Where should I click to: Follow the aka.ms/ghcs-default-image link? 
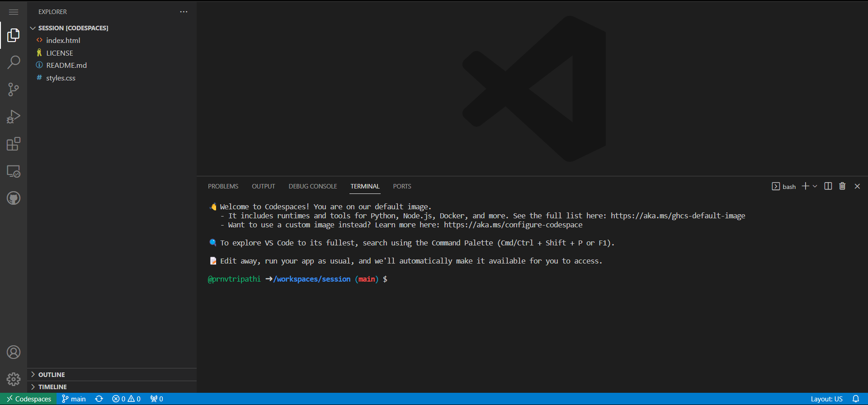coord(678,216)
